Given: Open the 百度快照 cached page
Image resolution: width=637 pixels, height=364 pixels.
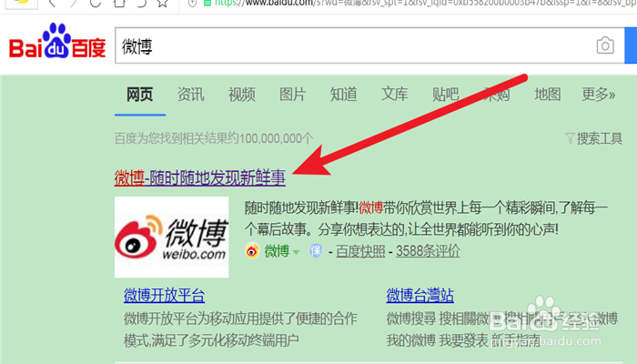Looking at the screenshot, I should 360,251.
